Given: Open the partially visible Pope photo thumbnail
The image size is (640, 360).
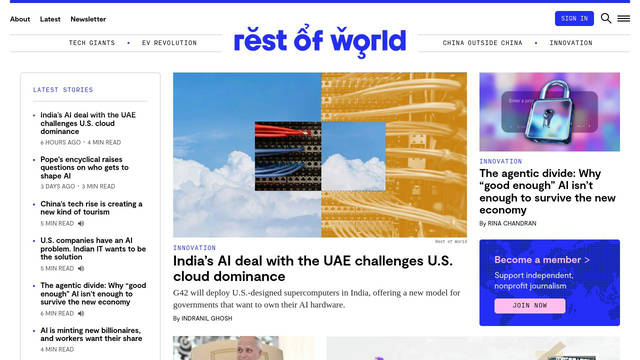Looking at the screenshot, I should 244,348.
